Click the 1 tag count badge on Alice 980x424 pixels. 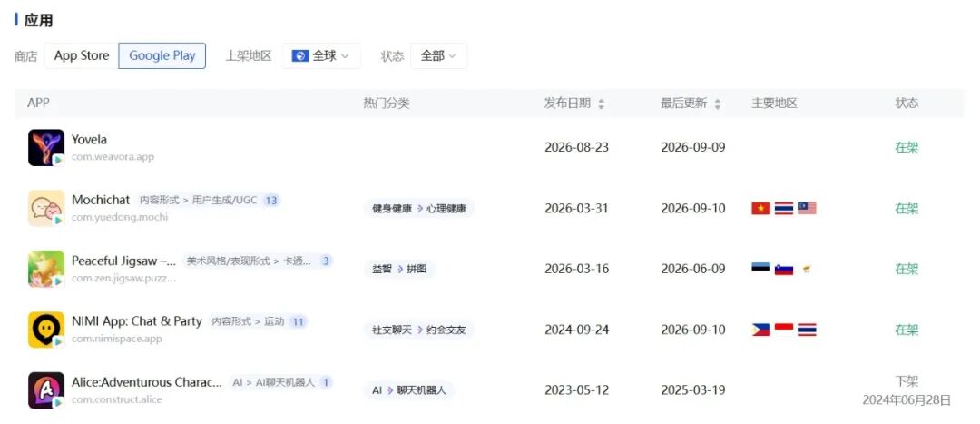coord(326,382)
